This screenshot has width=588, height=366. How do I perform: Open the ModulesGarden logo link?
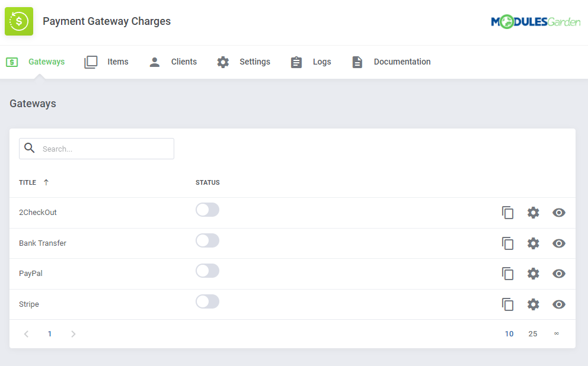(535, 22)
